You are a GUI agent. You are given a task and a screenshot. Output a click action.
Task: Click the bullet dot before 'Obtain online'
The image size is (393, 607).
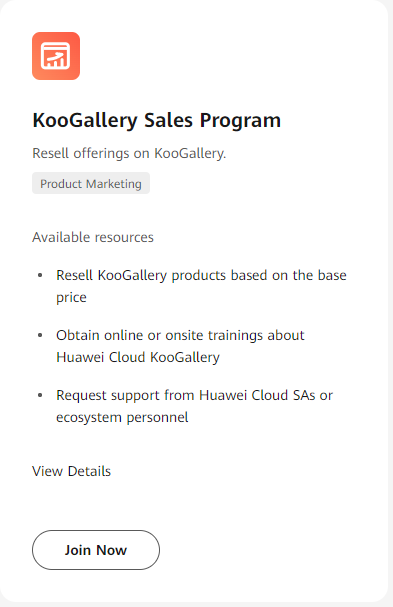[x=40, y=335]
